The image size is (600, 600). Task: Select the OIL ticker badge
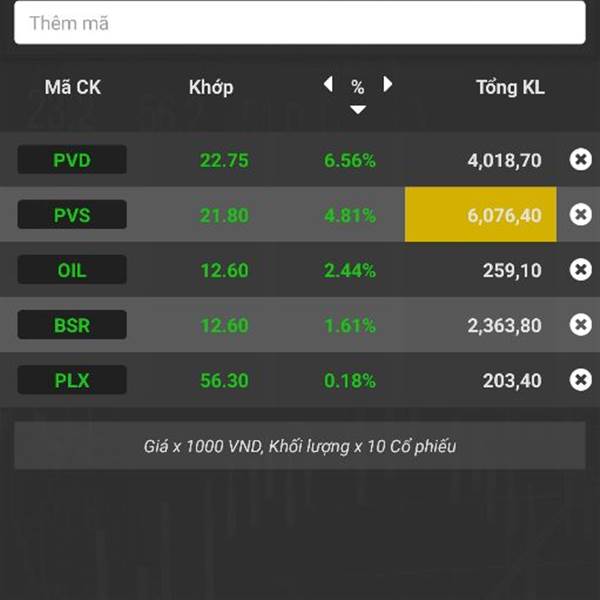(x=72, y=270)
